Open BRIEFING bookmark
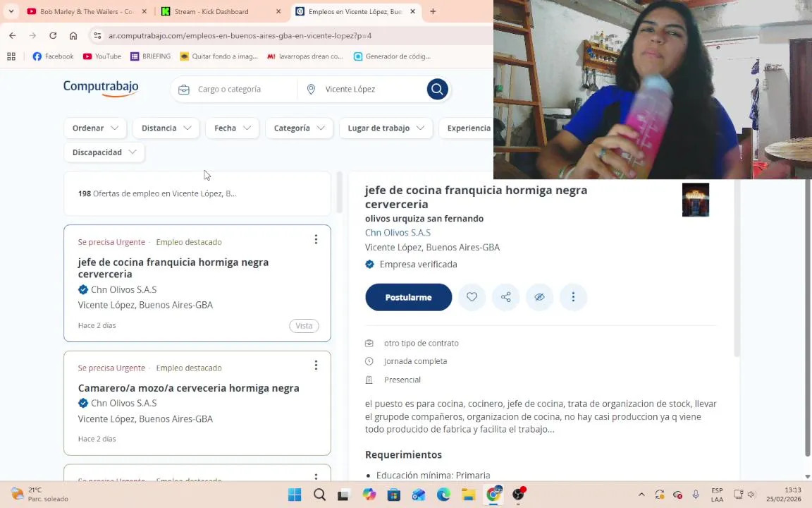 coord(151,56)
